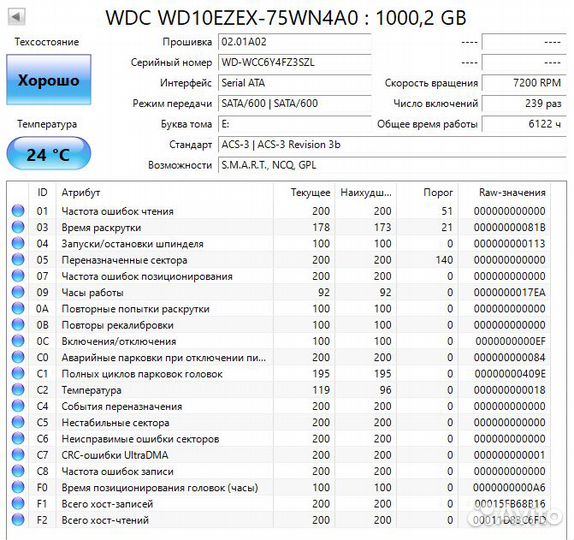Click the Прошивка field showing 02.01A02

pyautogui.click(x=295, y=42)
